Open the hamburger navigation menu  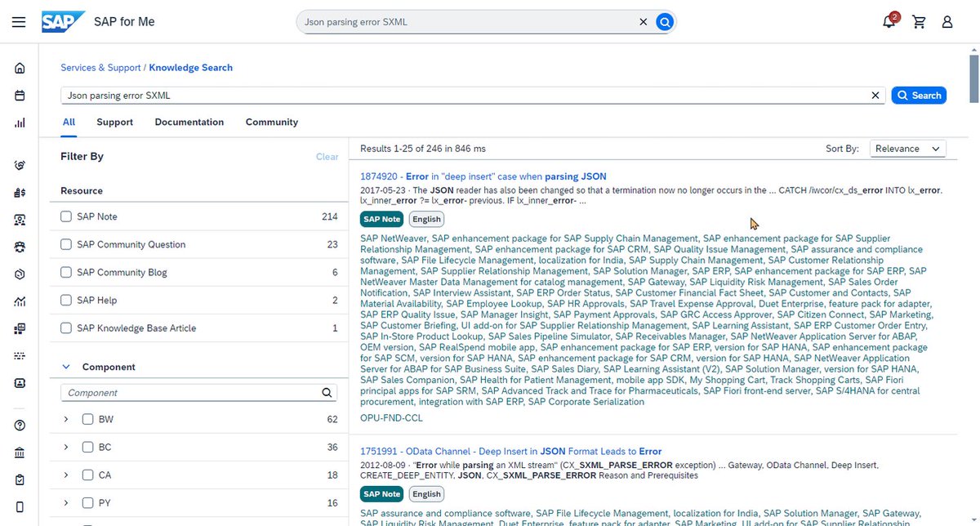tap(19, 22)
